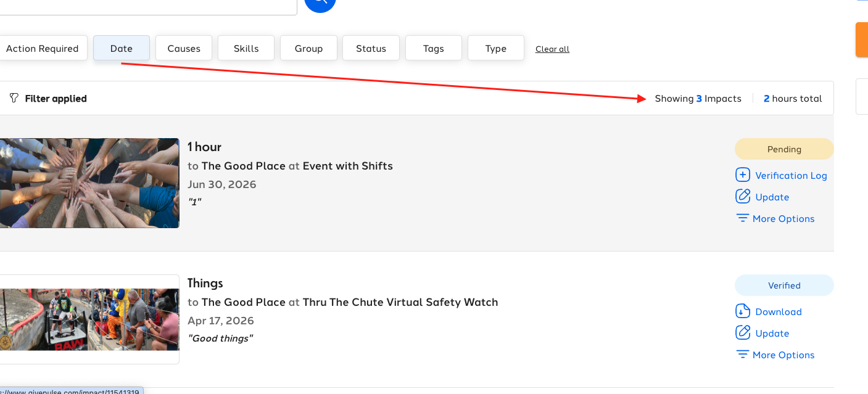Click the pencil icon beside the first impact's Update link
Screen dimensions: 868x394
click(743, 197)
